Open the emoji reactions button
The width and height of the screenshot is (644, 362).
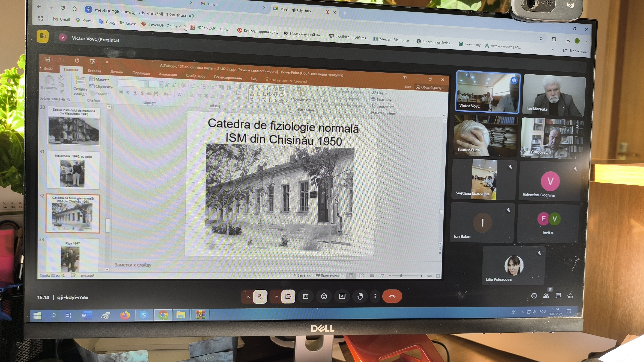324,296
